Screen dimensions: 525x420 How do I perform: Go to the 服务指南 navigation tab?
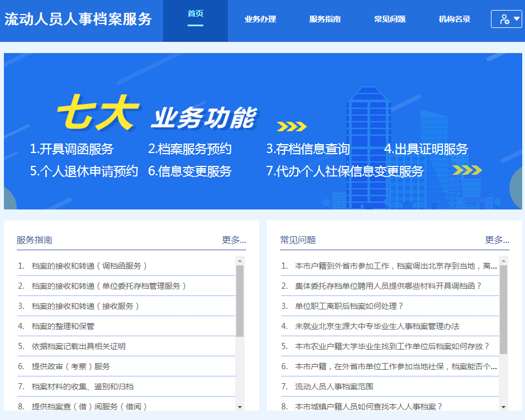point(325,19)
